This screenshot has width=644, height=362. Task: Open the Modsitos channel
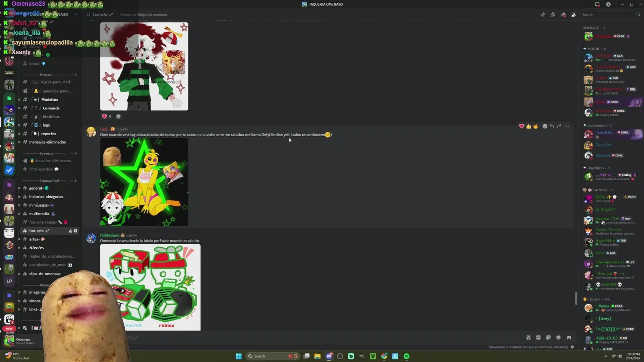click(49, 100)
